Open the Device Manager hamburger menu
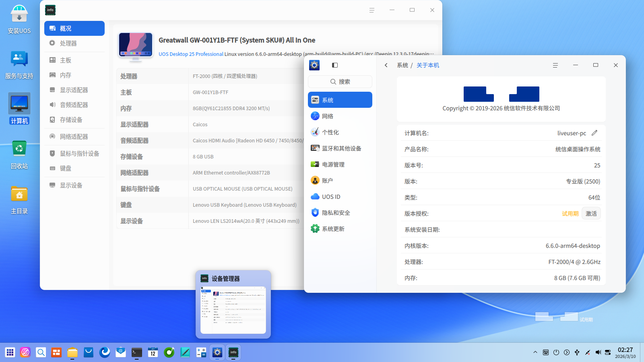Image resolution: width=644 pixels, height=362 pixels. [372, 10]
